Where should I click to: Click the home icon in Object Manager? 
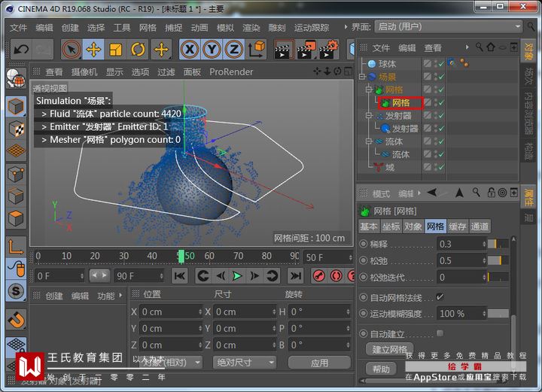(x=491, y=47)
